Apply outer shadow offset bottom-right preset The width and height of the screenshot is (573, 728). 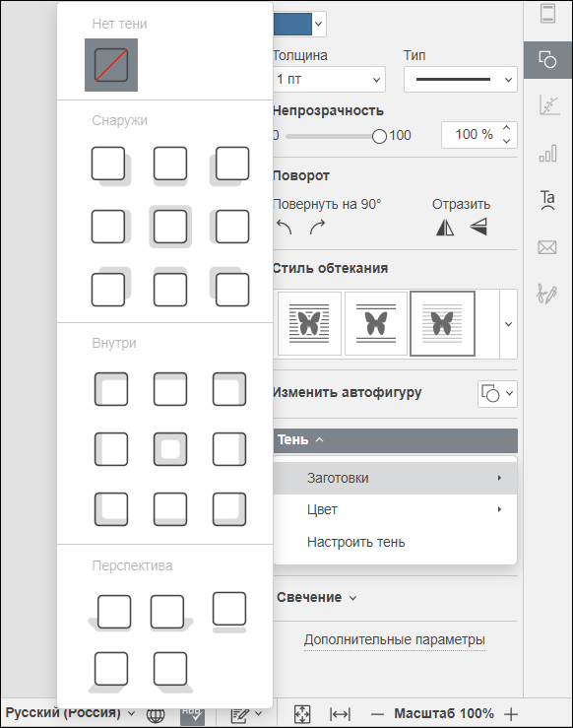[x=111, y=166]
